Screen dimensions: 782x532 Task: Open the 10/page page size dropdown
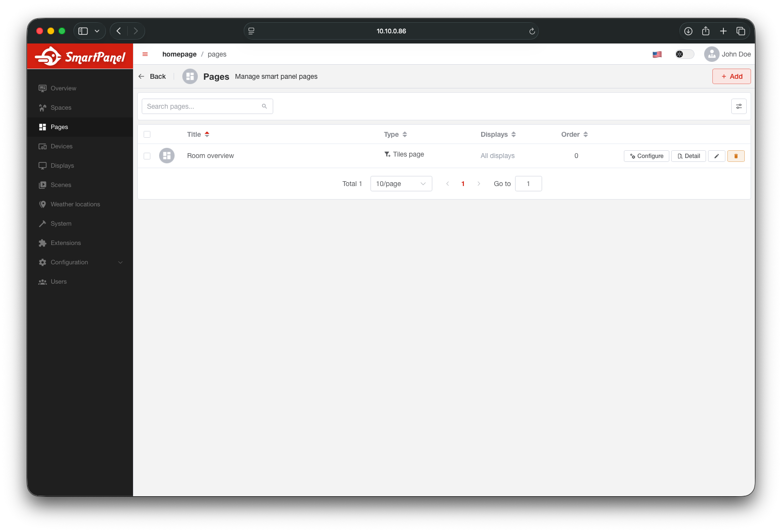pos(401,184)
